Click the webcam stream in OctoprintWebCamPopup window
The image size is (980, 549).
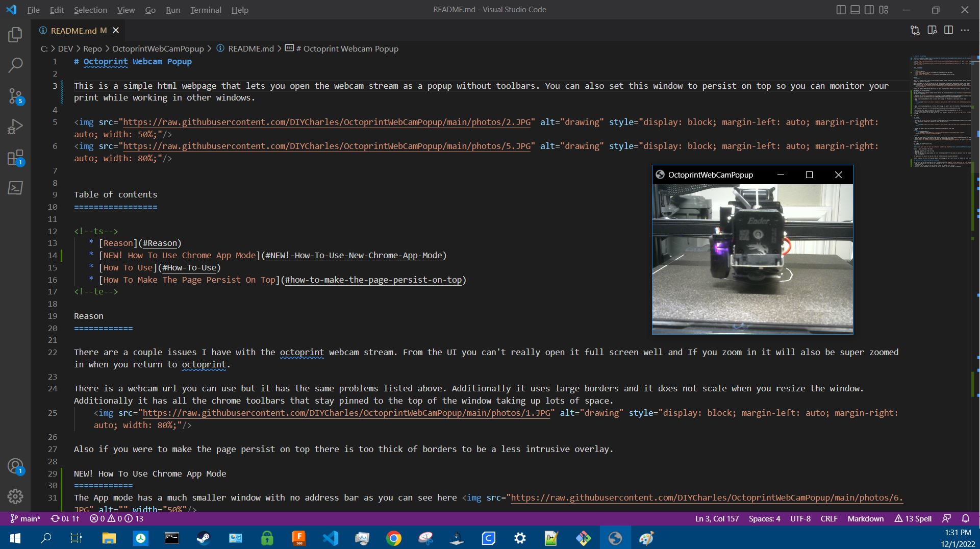752,259
